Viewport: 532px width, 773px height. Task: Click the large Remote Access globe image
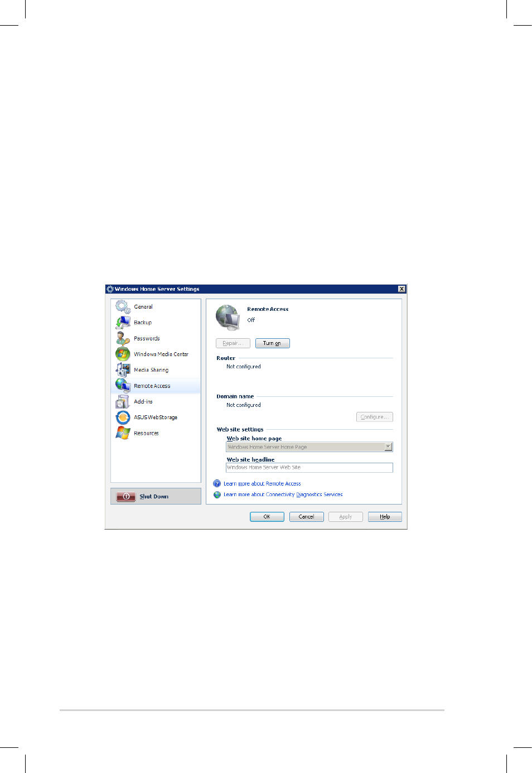[228, 318]
